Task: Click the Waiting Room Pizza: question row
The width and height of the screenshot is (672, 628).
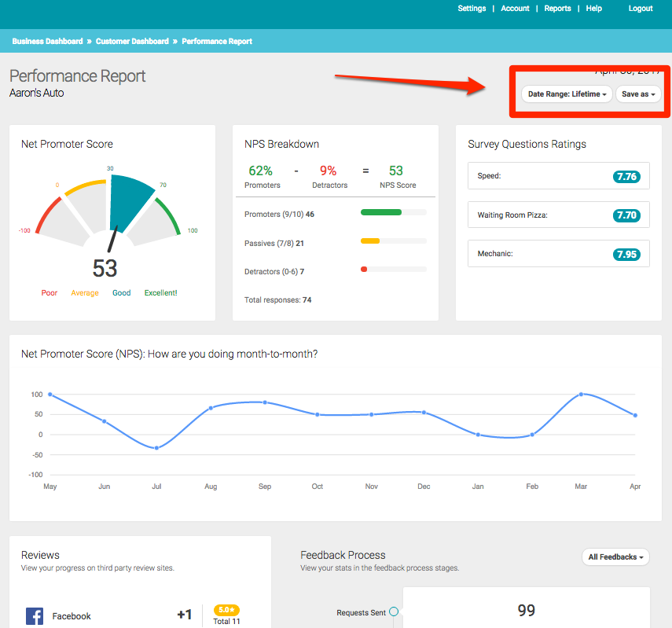Action: [x=559, y=215]
